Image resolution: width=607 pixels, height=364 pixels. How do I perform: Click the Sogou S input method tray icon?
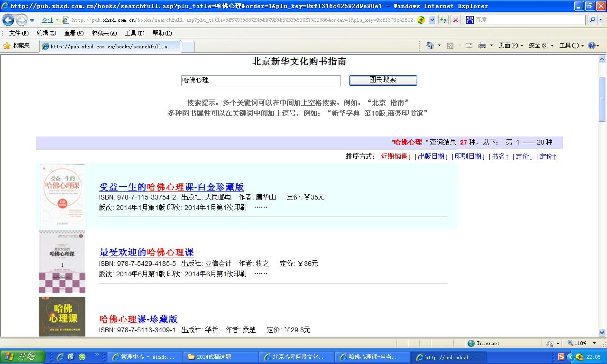[561, 357]
